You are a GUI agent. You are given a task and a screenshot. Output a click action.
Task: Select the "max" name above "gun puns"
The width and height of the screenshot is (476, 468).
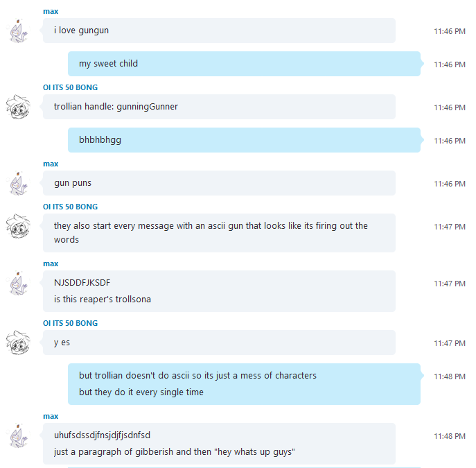click(51, 164)
